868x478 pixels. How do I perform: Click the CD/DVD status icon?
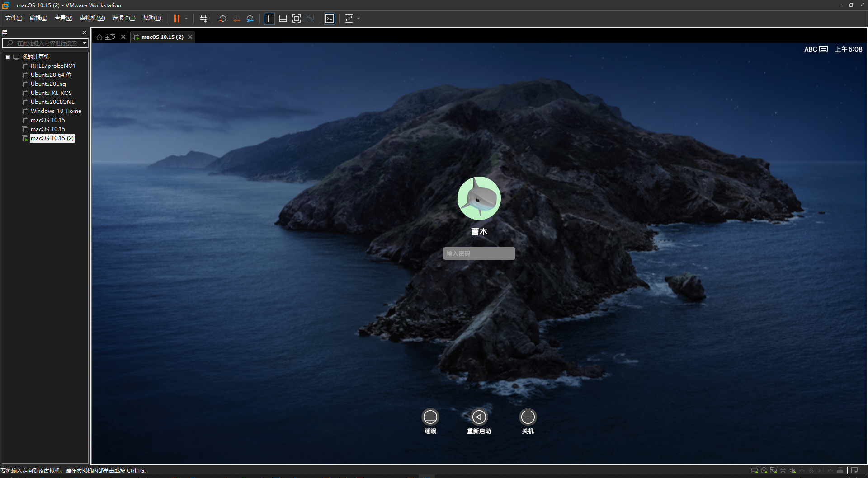click(764, 470)
